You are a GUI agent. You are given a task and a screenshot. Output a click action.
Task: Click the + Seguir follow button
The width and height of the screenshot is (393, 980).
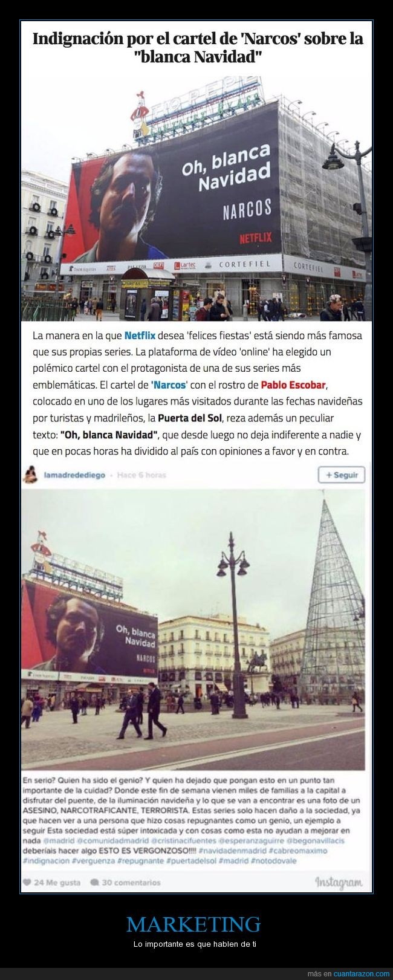[342, 475]
